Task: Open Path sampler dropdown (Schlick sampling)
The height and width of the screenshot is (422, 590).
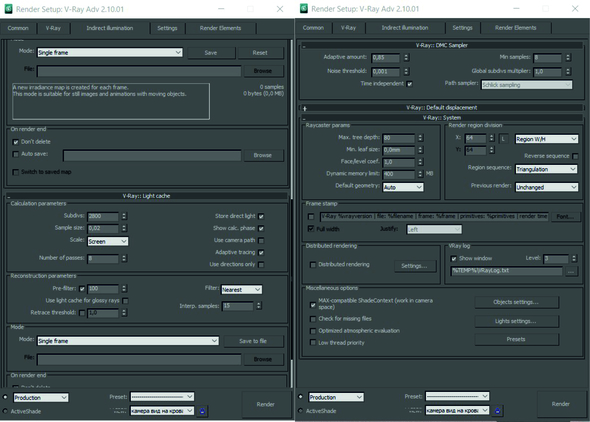Action: pyautogui.click(x=527, y=85)
